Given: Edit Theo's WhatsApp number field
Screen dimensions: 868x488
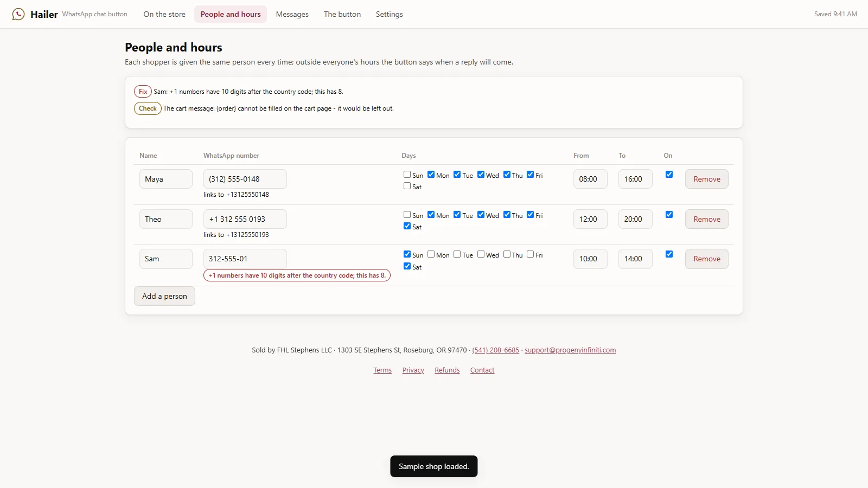Looking at the screenshot, I should pos(245,219).
